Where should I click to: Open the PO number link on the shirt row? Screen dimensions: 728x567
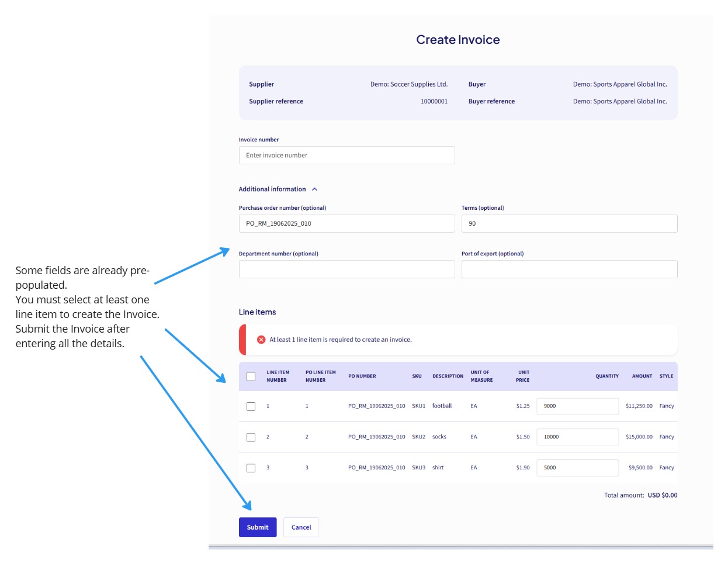[x=376, y=468]
